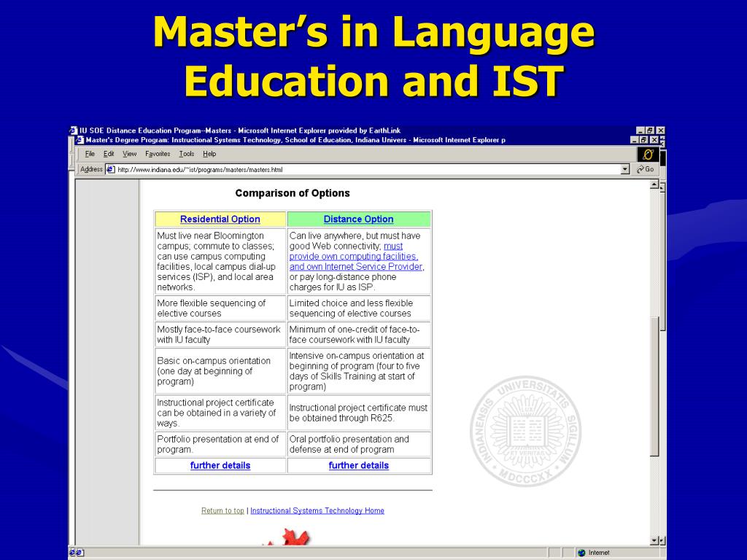Open the Favorites menu
The height and width of the screenshot is (560, 747).
pos(158,154)
